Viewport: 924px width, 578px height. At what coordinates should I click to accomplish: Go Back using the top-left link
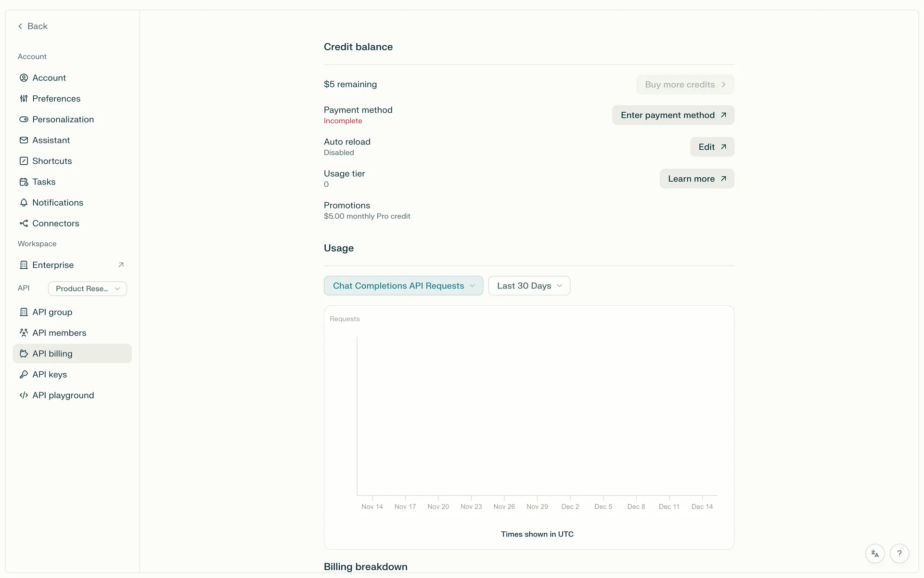point(33,26)
